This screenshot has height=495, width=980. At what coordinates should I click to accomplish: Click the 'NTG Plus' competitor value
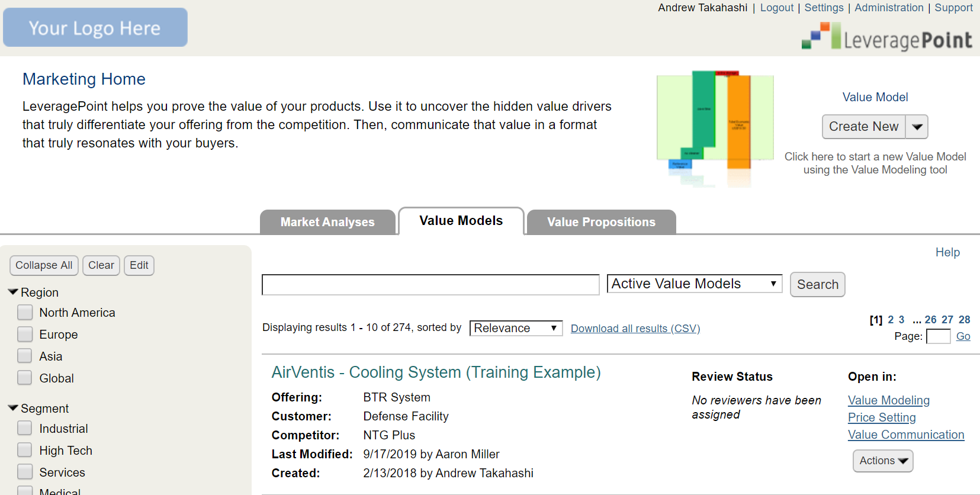click(389, 435)
